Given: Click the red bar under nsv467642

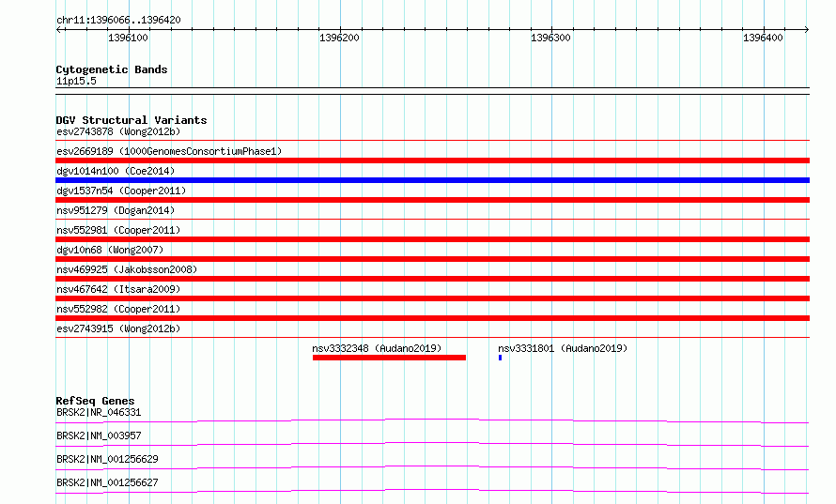Looking at the screenshot, I should 432,298.
